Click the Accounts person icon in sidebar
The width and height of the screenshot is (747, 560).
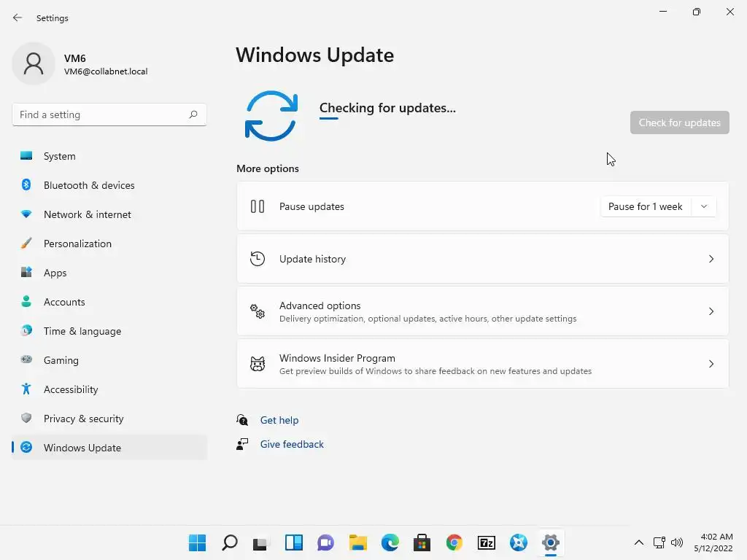coord(26,301)
